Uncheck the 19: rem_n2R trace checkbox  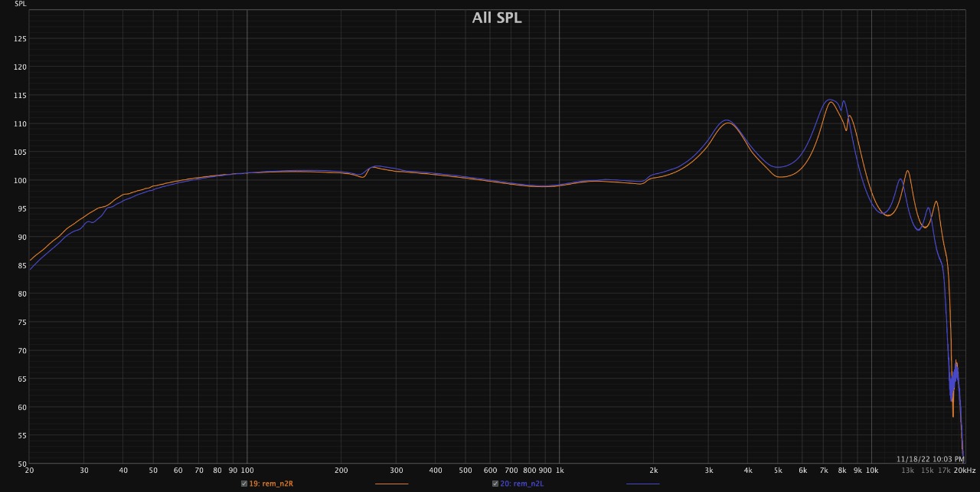244,484
